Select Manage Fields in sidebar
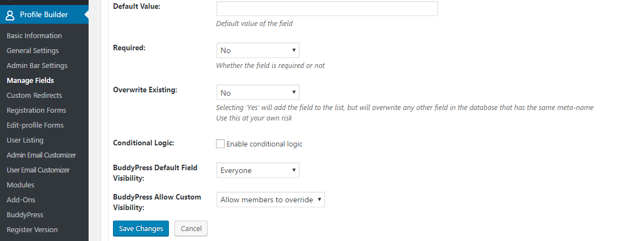This screenshot has height=241, width=644. [30, 80]
